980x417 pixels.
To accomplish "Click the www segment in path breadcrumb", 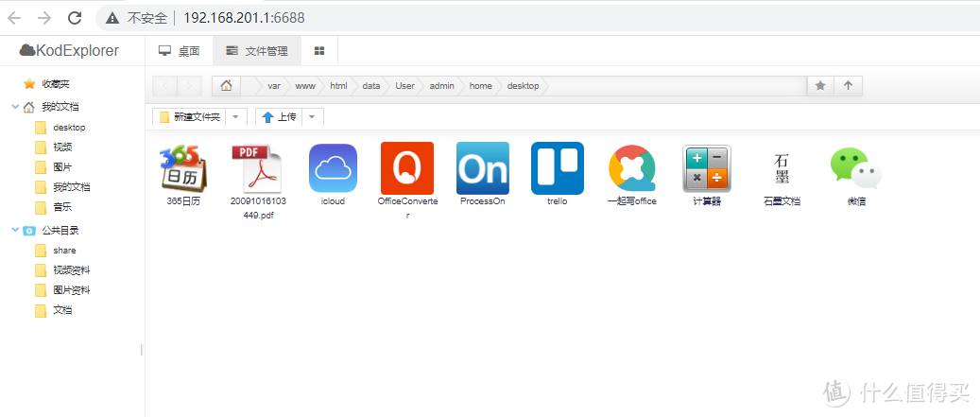I will pos(305,86).
